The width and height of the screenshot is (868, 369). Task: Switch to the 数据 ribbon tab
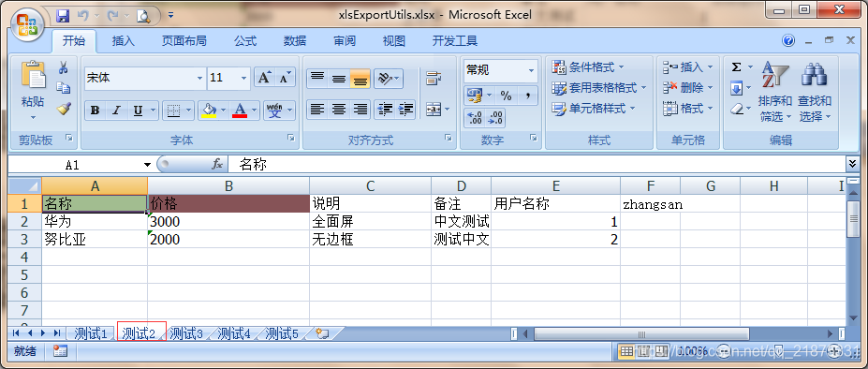(x=295, y=41)
